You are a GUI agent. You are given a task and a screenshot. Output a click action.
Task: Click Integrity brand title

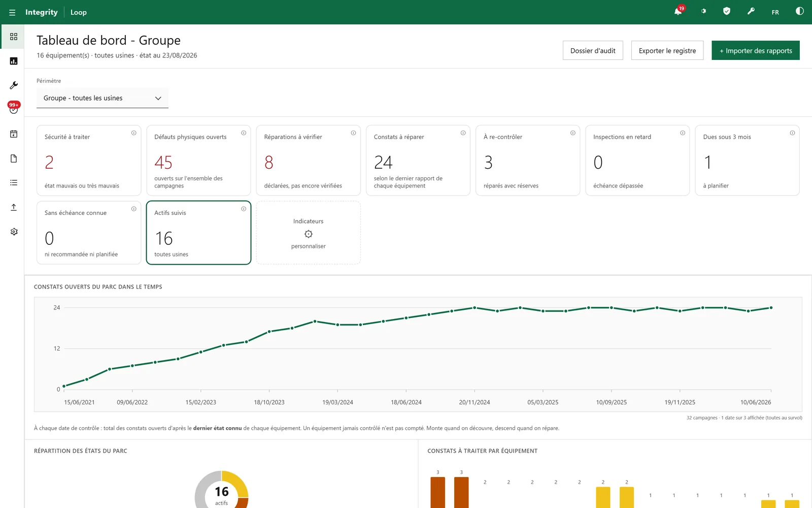pos(42,12)
